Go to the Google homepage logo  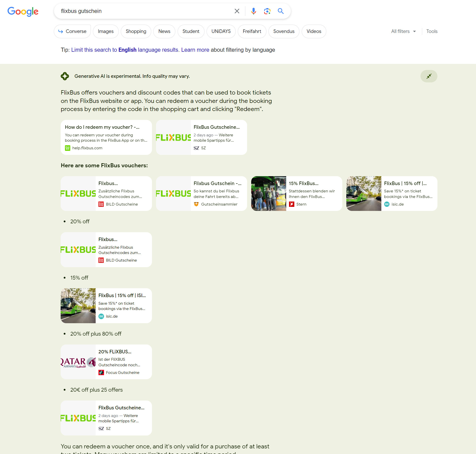(x=23, y=11)
